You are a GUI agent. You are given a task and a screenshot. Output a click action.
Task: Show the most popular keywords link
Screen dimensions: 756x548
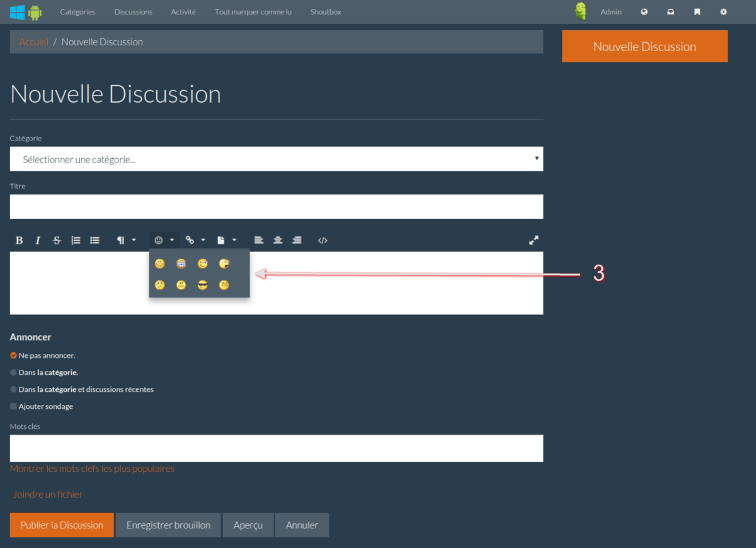(92, 469)
